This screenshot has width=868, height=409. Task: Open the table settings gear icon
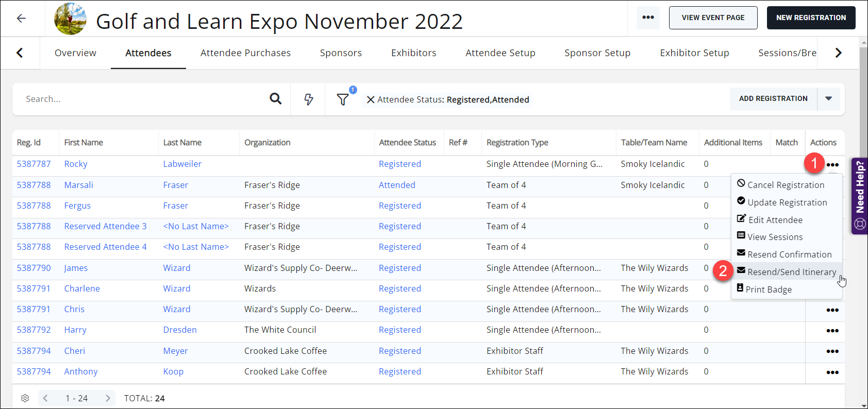[x=25, y=398]
